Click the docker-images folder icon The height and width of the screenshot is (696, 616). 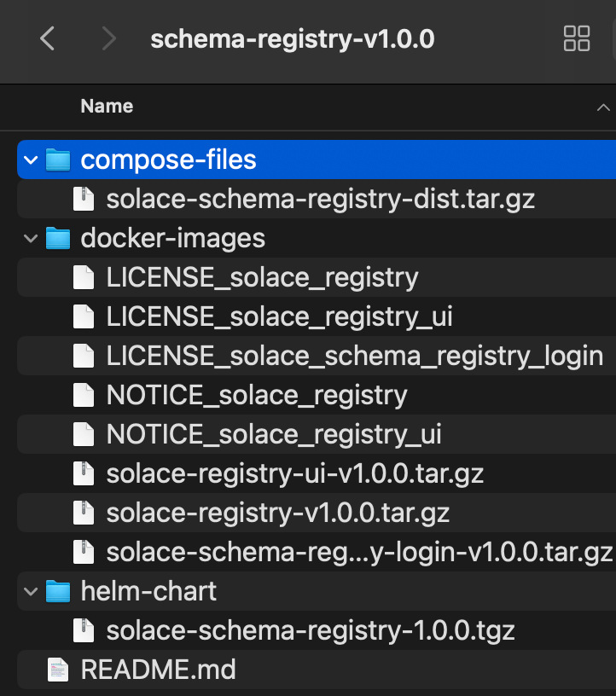[58, 238]
